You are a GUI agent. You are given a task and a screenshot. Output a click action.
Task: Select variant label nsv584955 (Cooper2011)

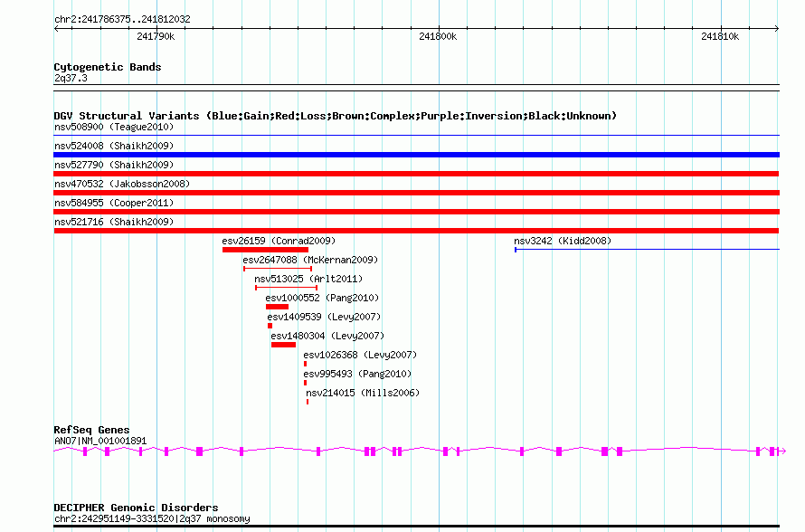[114, 203]
